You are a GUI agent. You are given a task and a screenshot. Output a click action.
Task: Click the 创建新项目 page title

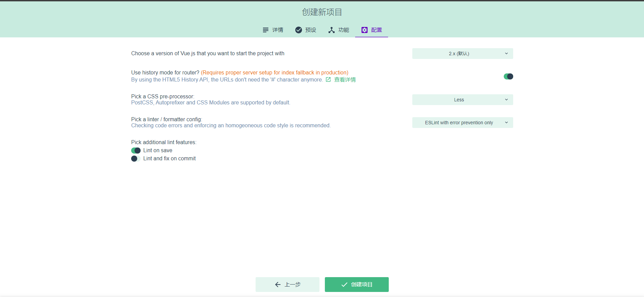tap(322, 12)
